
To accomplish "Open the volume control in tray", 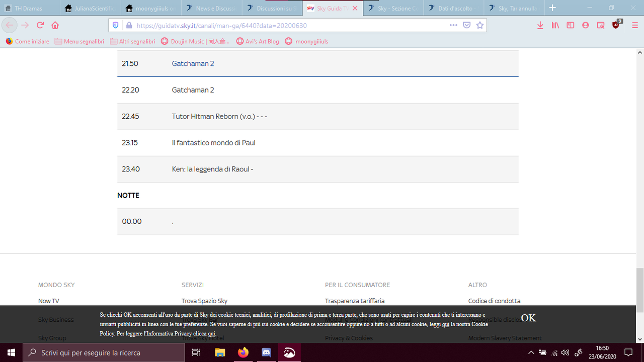I will click(x=566, y=352).
